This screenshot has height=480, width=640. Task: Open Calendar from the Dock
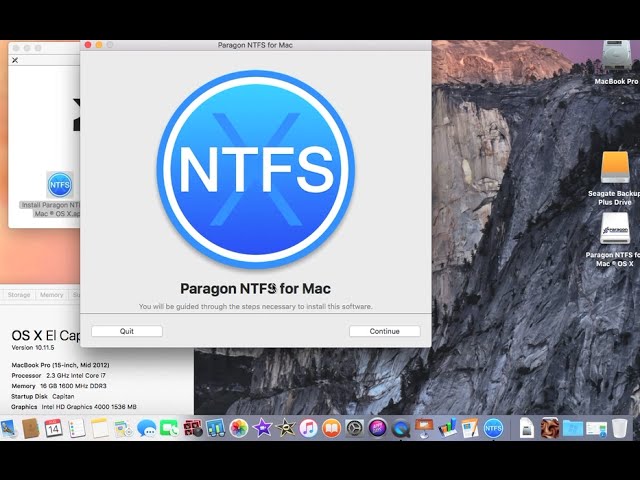coord(53,428)
